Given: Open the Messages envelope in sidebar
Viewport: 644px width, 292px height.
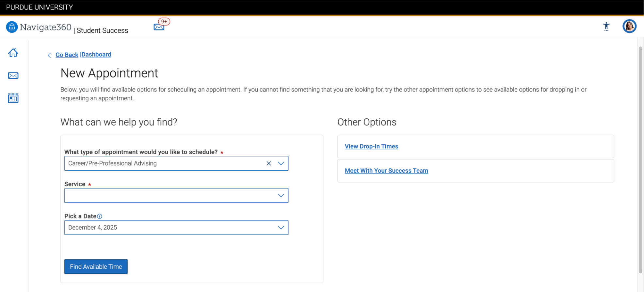Looking at the screenshot, I should click(x=13, y=76).
